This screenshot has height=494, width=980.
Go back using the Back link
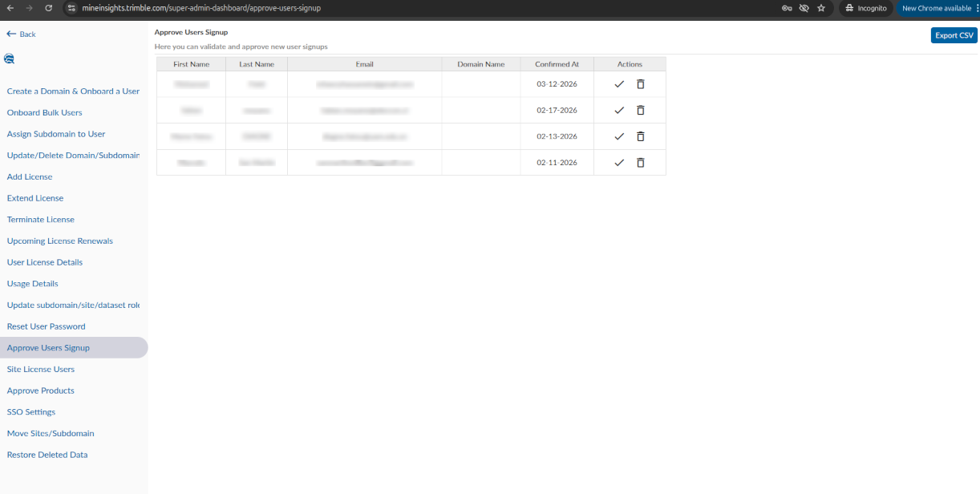pos(22,34)
